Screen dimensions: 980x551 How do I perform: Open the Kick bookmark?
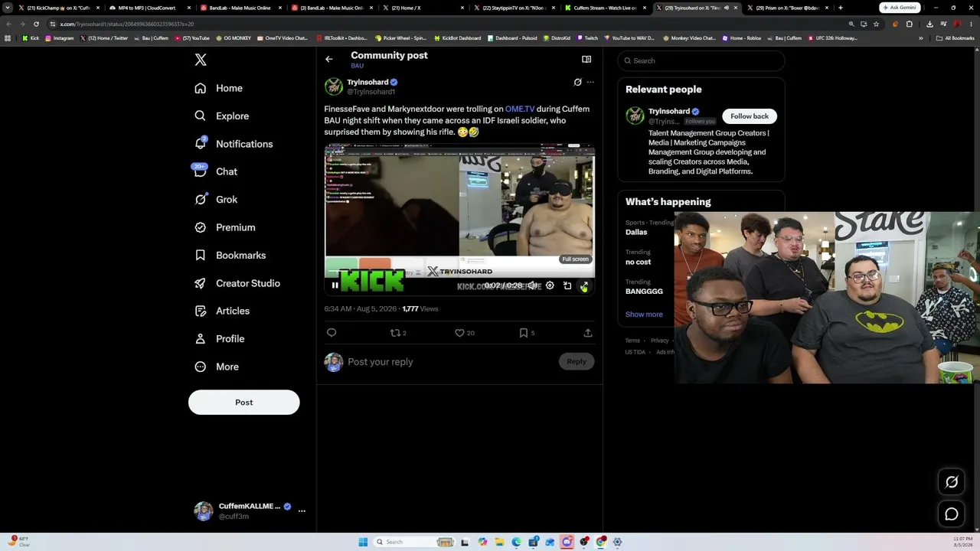30,38
